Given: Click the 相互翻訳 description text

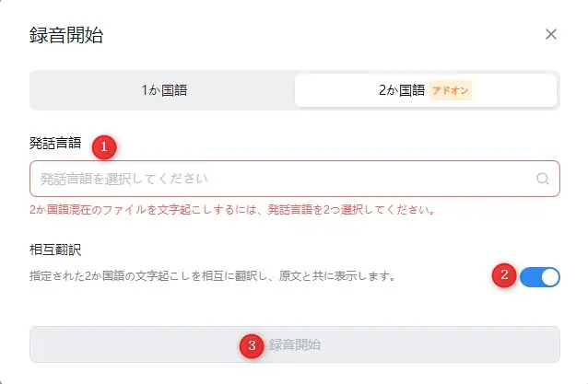Looking at the screenshot, I should (212, 275).
